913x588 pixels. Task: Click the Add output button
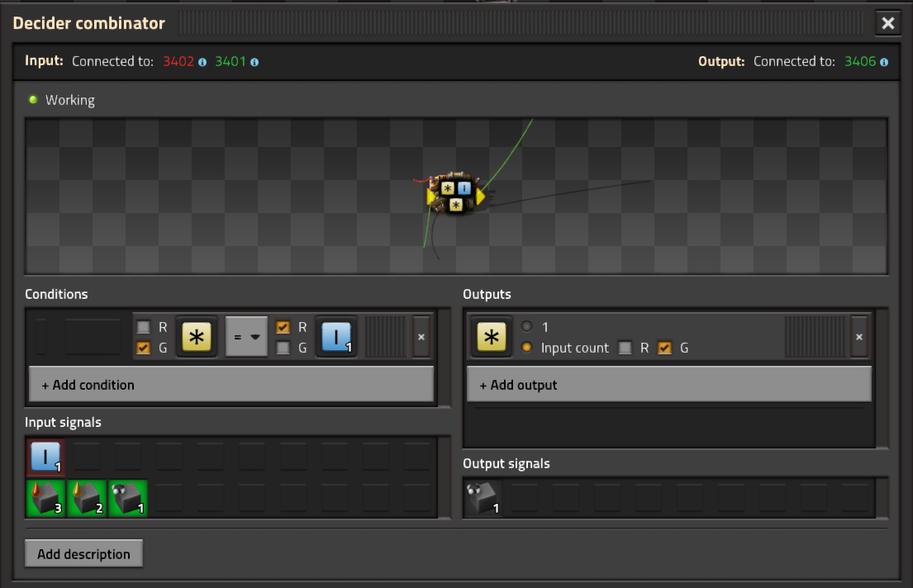(x=669, y=384)
